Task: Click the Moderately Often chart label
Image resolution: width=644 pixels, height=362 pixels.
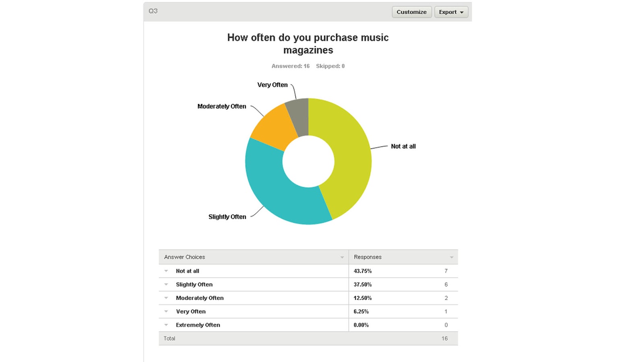Action: 221,107
